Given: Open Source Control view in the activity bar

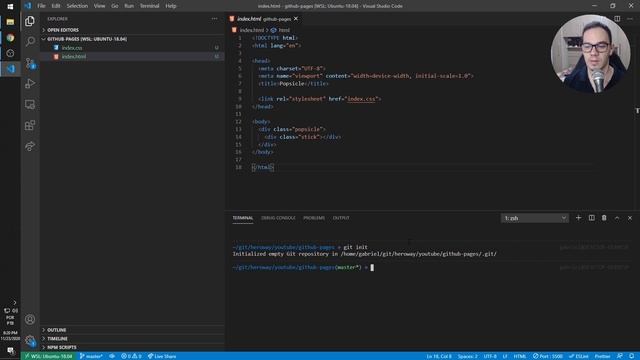Looking at the screenshot, I should tap(30, 63).
